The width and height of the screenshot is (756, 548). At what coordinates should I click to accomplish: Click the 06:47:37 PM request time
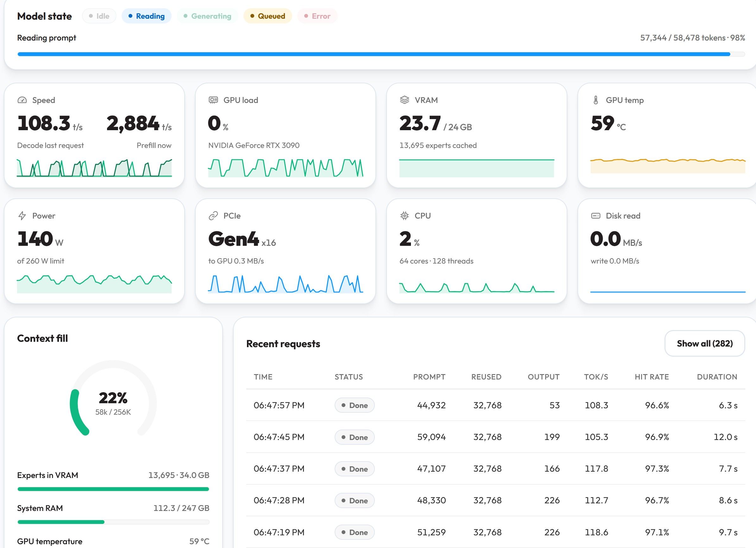(279, 468)
